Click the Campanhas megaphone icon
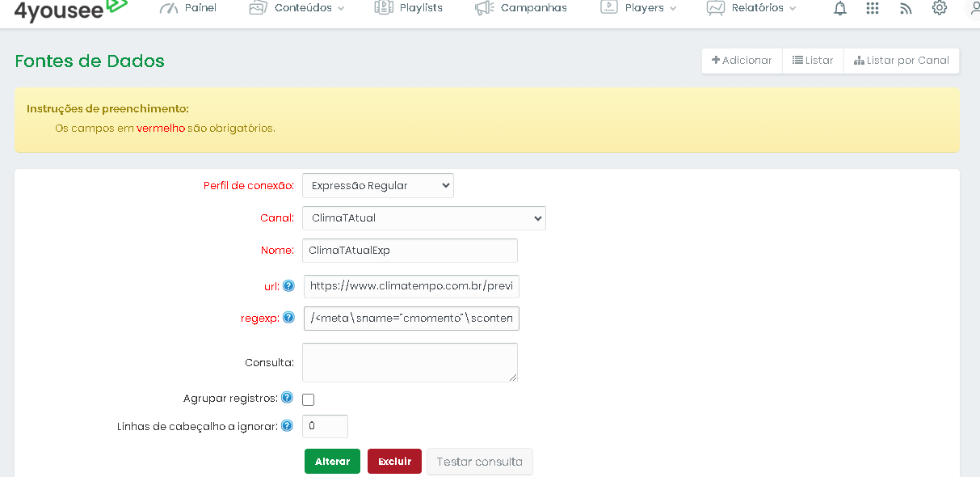 (484, 8)
